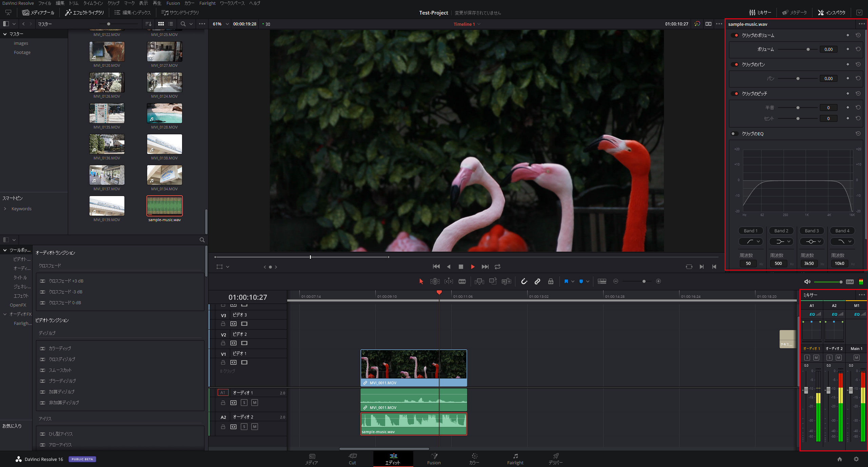Open the エフェクトライブラリ panel button
This screenshot has height=467, width=868.
[85, 13]
